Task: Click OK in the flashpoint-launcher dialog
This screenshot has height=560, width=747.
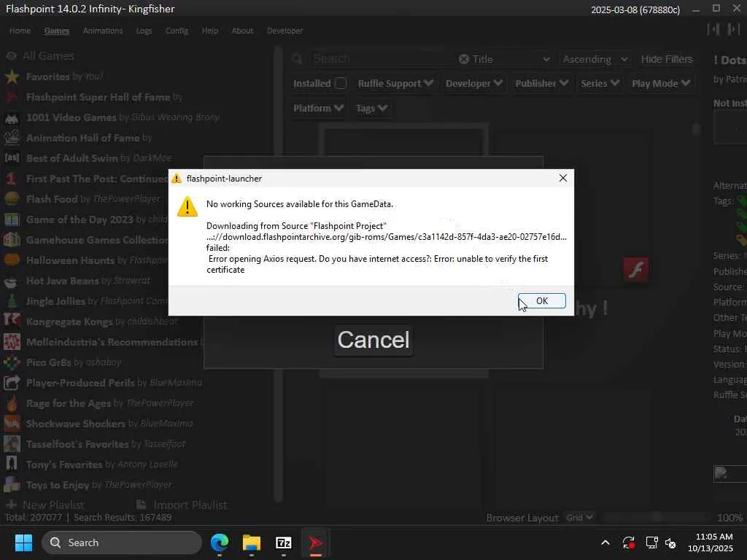Action: (542, 301)
